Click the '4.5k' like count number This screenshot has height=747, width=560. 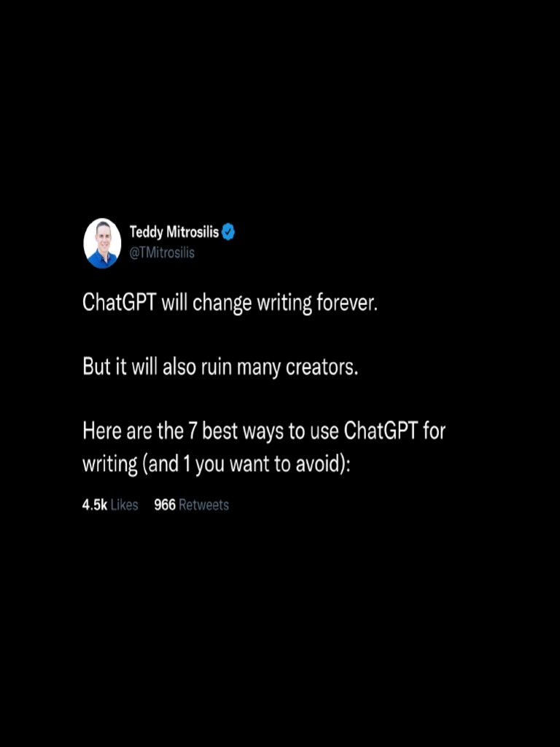point(95,505)
